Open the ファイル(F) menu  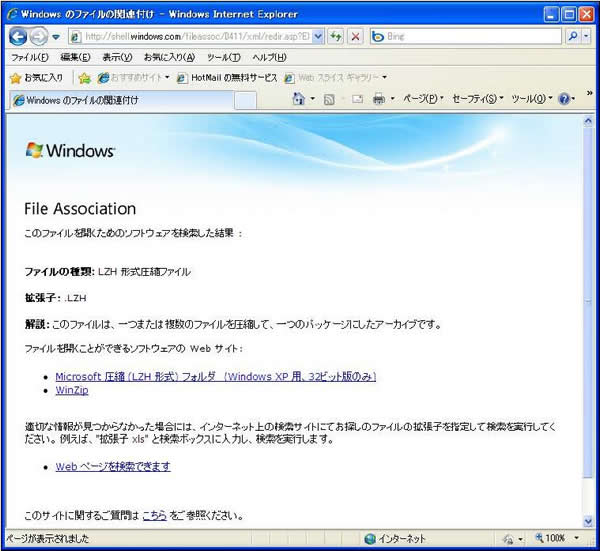30,57
